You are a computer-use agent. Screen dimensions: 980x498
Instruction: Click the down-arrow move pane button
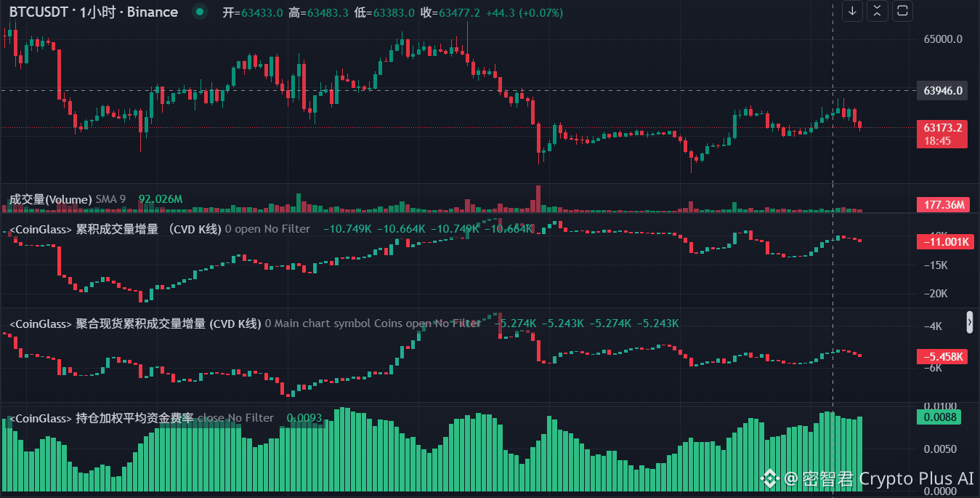[853, 11]
